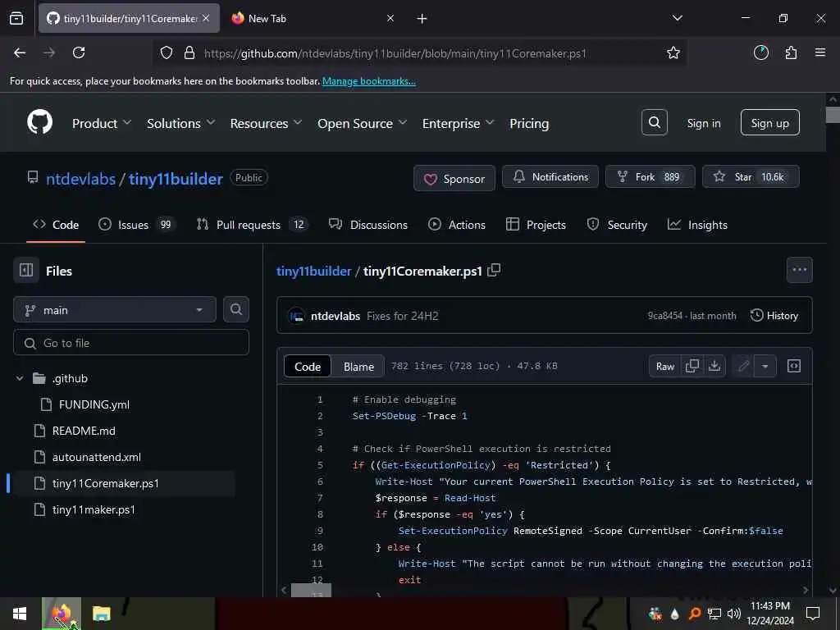Click the Firefox account circular icon in toolbar
Viewport: 840px width, 630px height.
click(760, 52)
